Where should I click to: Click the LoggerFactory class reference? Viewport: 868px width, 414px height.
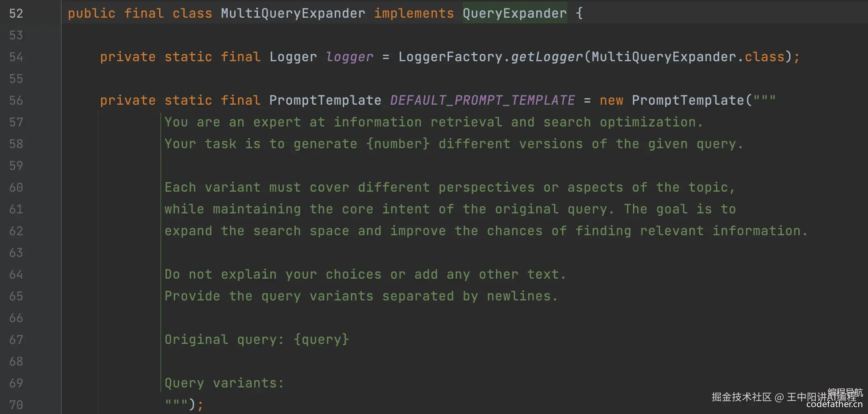(x=450, y=57)
